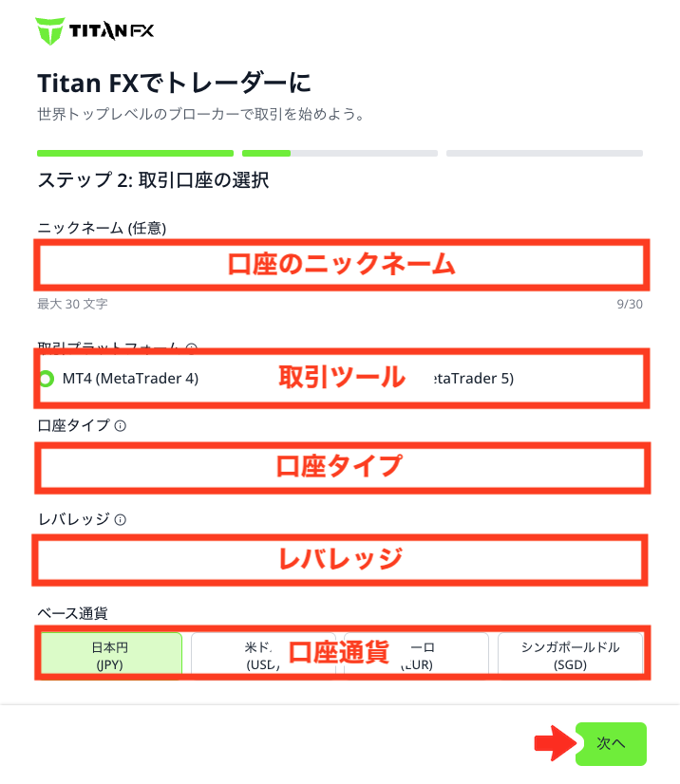
Task: Click the ステップ 2: 取引口座の選択 heading
Action: (154, 180)
